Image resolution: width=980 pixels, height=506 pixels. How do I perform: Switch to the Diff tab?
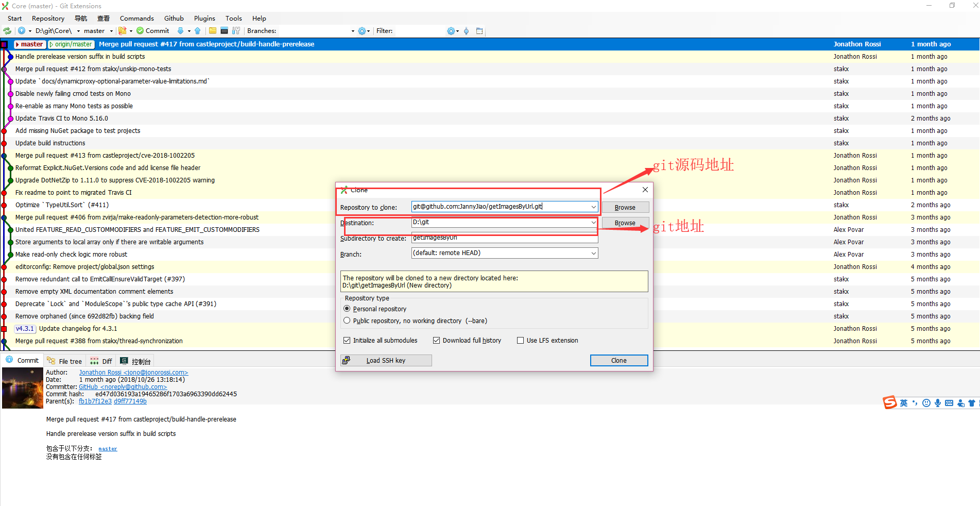101,361
